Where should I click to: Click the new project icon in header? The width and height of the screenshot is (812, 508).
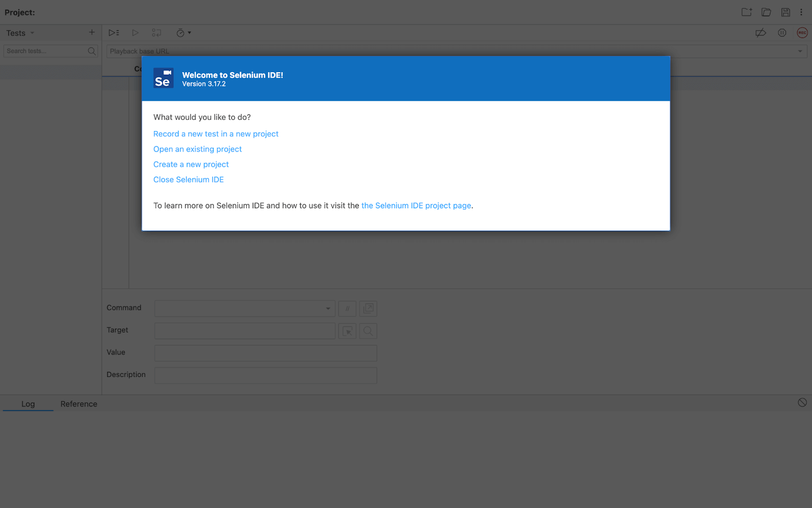click(x=747, y=12)
